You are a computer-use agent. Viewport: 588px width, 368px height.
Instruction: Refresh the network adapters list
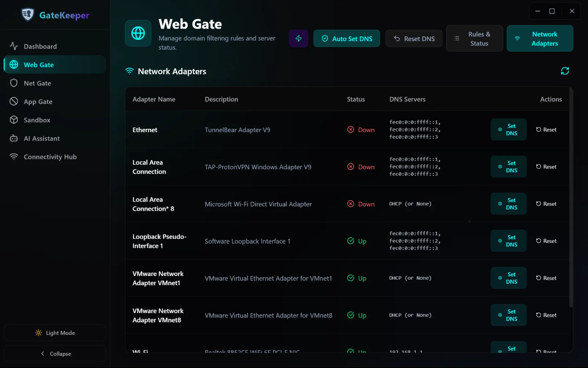pos(565,71)
